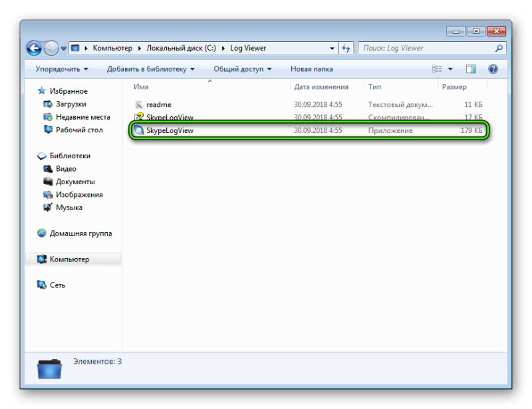Sort by Дата изменения column header
The width and height of the screenshot is (532, 409).
point(321,87)
